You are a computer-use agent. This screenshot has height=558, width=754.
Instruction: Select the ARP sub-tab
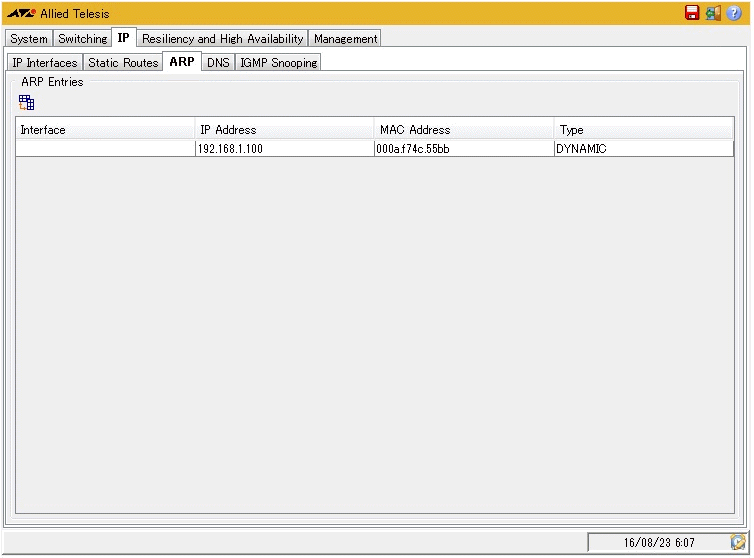pyautogui.click(x=182, y=62)
